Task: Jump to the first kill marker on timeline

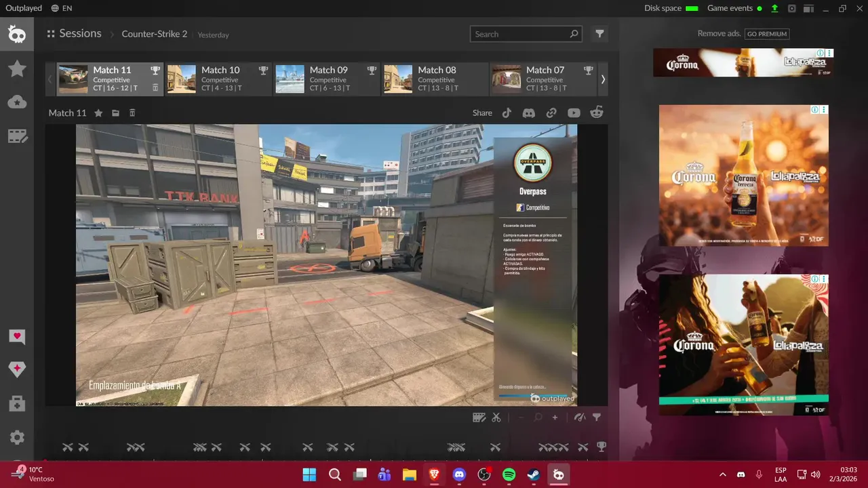Action: [x=68, y=447]
